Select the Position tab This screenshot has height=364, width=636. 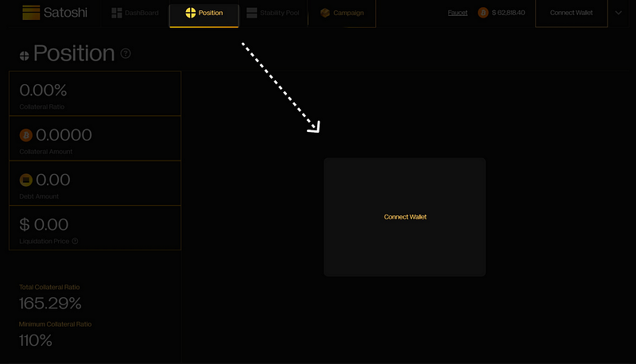pos(204,14)
